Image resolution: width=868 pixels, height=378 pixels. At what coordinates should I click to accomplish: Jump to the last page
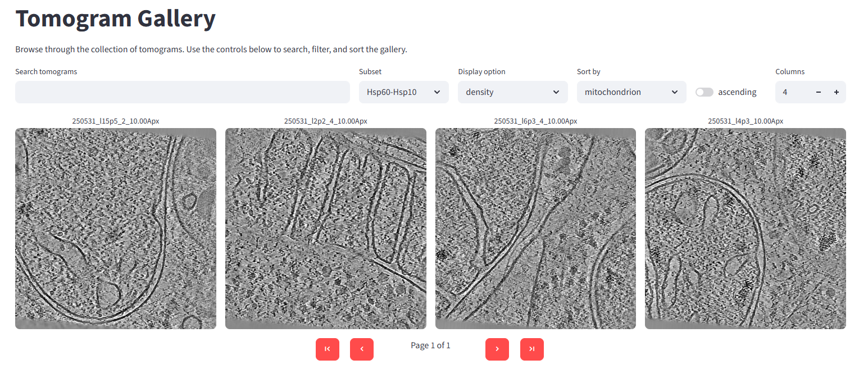click(x=532, y=349)
